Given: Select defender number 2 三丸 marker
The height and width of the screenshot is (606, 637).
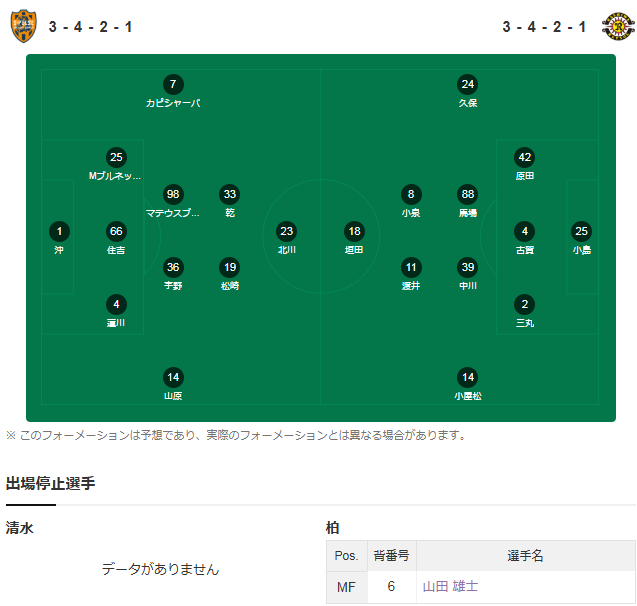Looking at the screenshot, I should 524,305.
